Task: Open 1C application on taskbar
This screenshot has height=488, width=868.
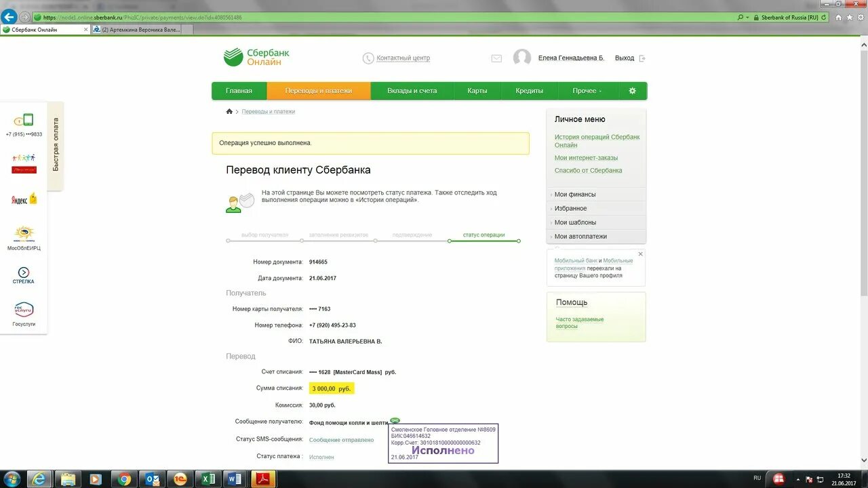Action: point(180,479)
